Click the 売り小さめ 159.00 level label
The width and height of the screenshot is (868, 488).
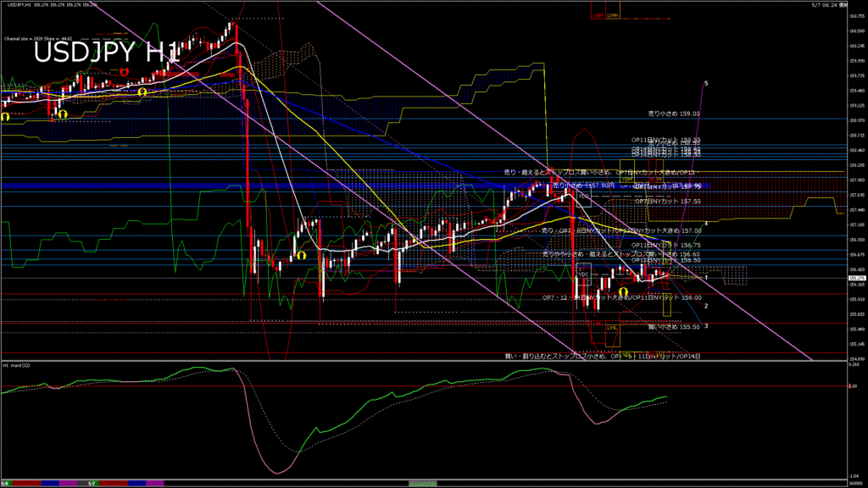click(x=674, y=114)
